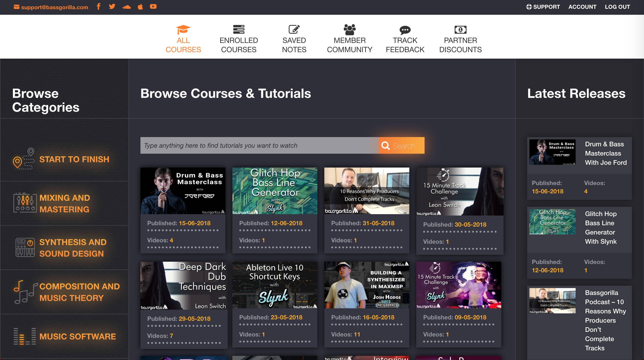Image resolution: width=644 pixels, height=360 pixels.
Task: Open 15 Minute Track Challenge Leon Switch thumbnail
Action: coord(460,191)
